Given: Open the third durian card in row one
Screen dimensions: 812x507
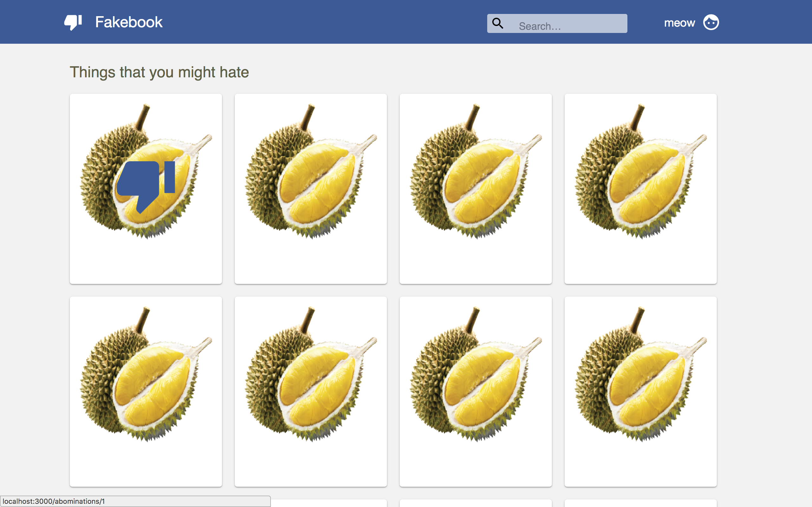Looking at the screenshot, I should tap(475, 189).
